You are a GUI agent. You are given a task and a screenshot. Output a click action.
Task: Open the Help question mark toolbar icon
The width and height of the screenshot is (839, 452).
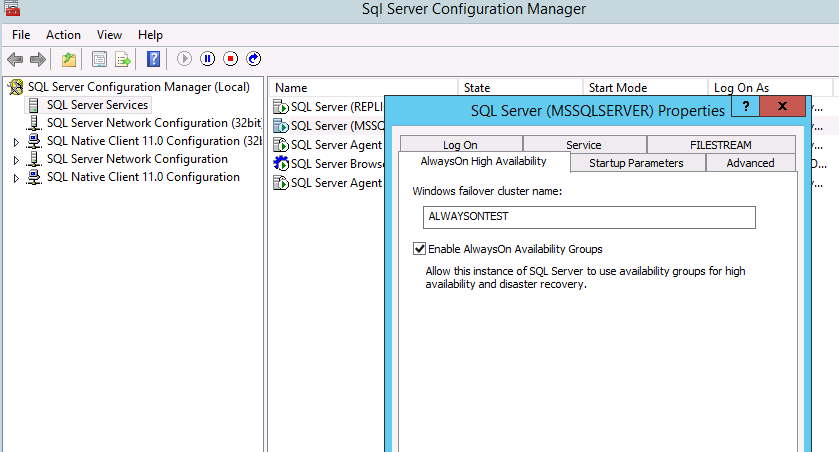(154, 59)
